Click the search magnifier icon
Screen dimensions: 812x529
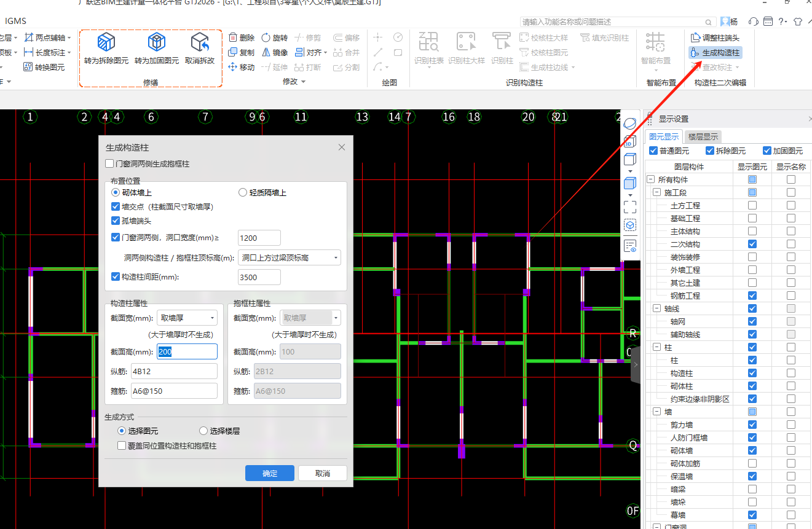point(708,22)
